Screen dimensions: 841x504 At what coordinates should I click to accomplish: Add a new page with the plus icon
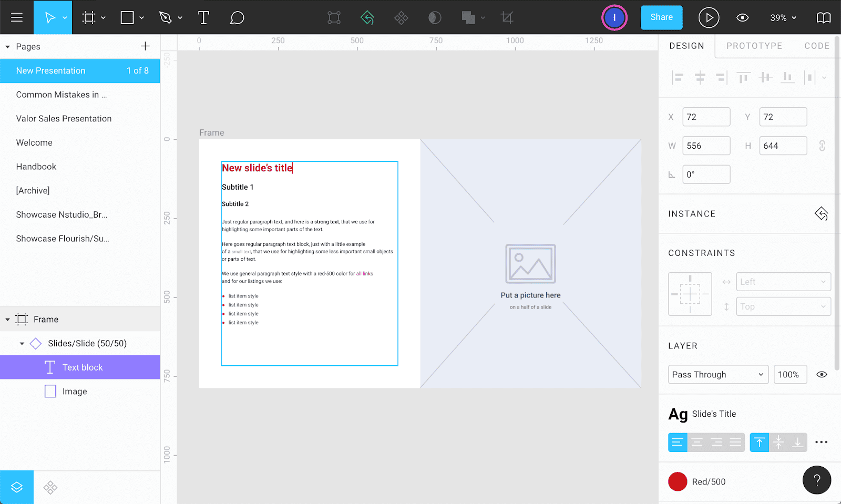coord(145,46)
